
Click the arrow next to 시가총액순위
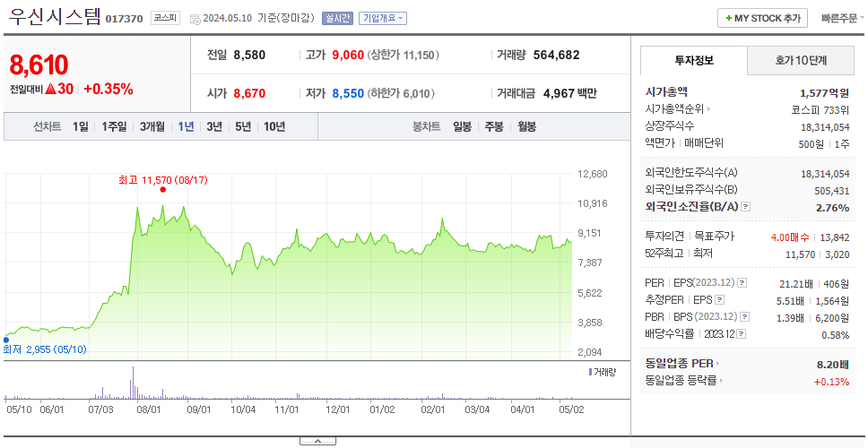point(708,109)
